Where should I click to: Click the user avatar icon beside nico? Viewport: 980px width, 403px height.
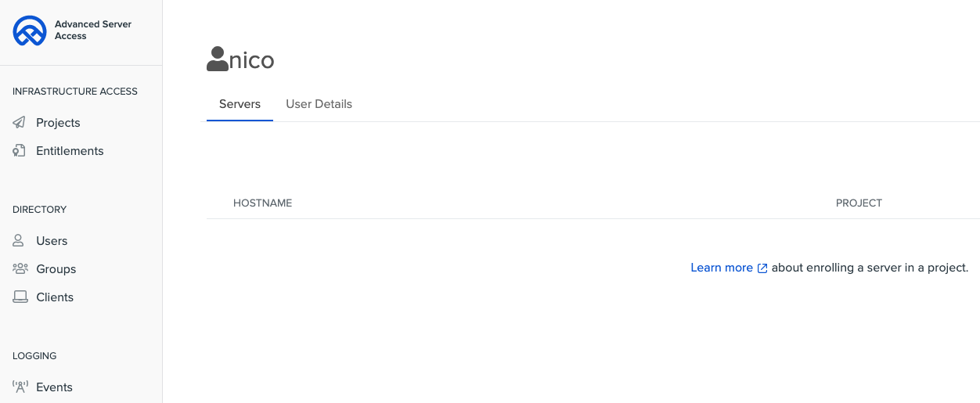pyautogui.click(x=217, y=59)
